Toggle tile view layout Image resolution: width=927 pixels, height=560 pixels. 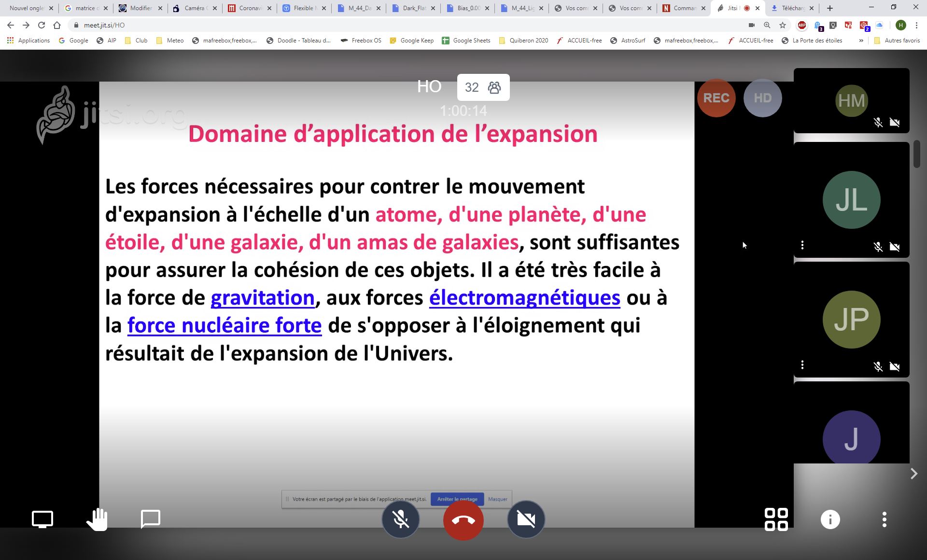pos(776,519)
